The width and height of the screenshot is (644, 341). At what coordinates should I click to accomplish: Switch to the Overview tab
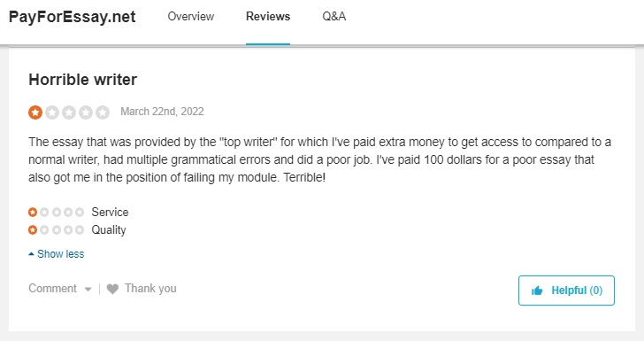click(191, 17)
